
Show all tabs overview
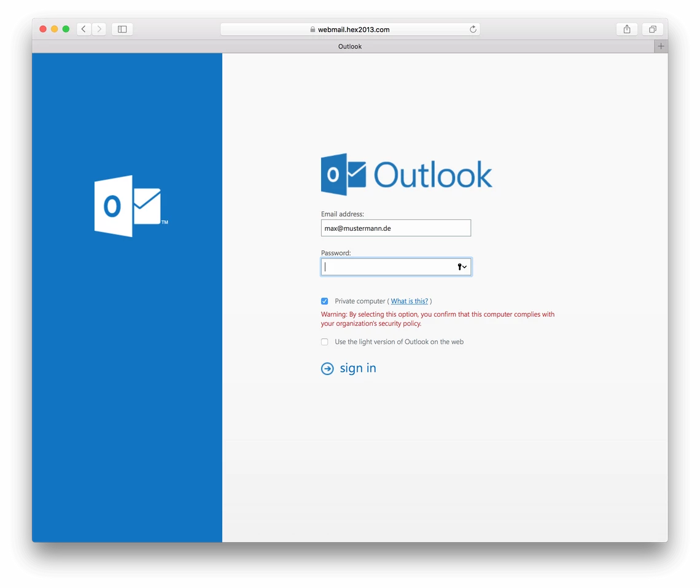point(653,29)
